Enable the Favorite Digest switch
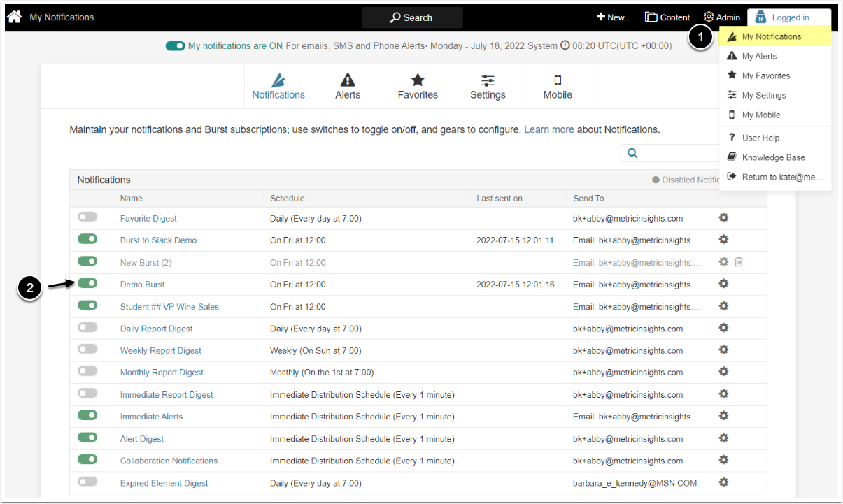This screenshot has height=504, width=843. pos(87,218)
